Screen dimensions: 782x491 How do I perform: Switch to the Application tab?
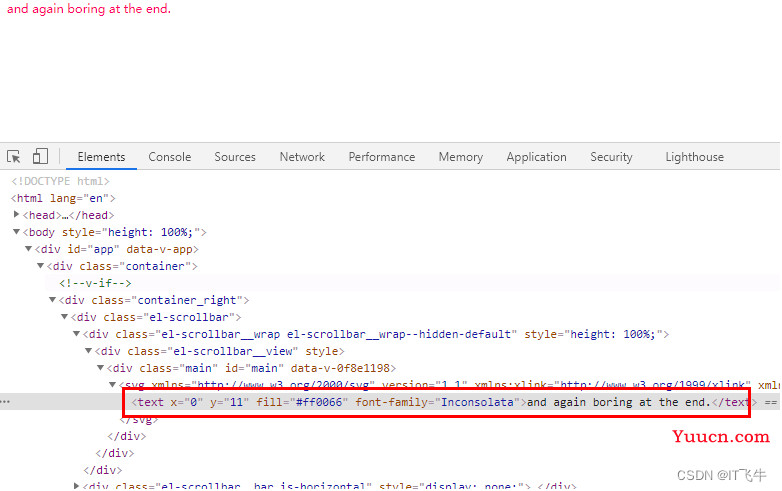(536, 157)
